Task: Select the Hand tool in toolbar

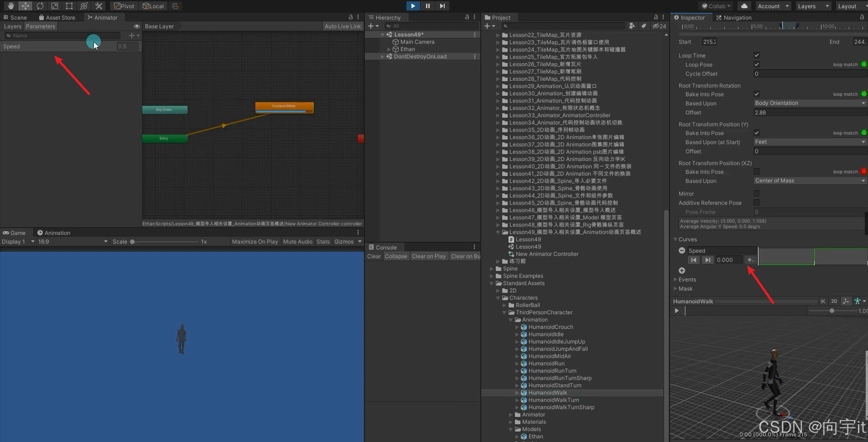Action: click(x=11, y=6)
